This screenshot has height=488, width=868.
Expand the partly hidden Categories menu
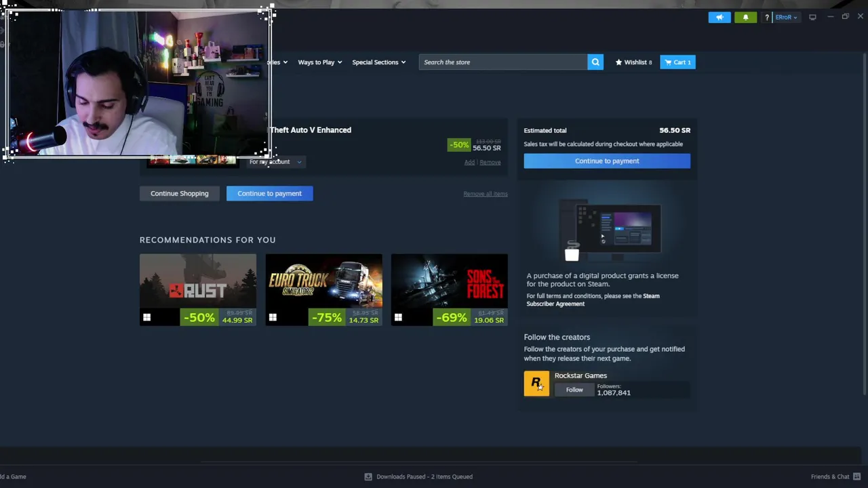278,62
